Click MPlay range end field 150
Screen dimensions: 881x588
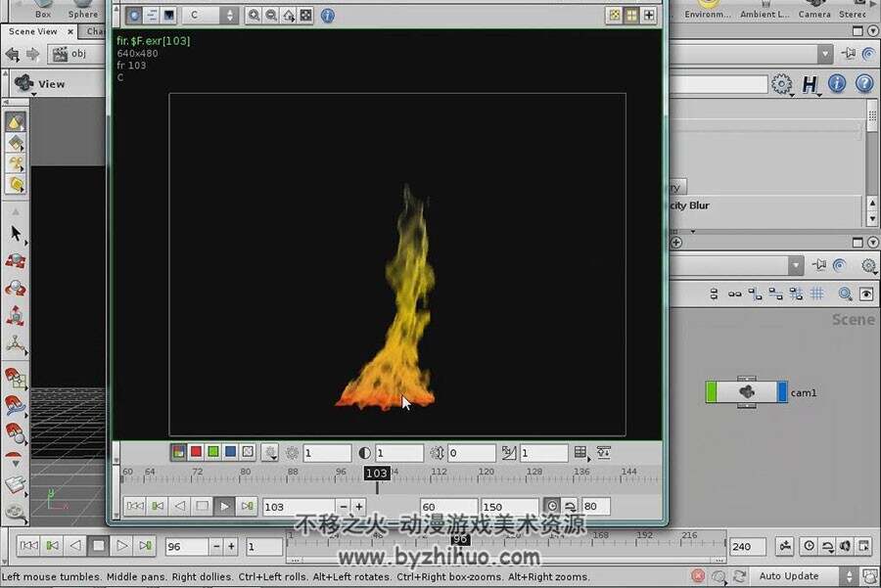pyautogui.click(x=510, y=507)
